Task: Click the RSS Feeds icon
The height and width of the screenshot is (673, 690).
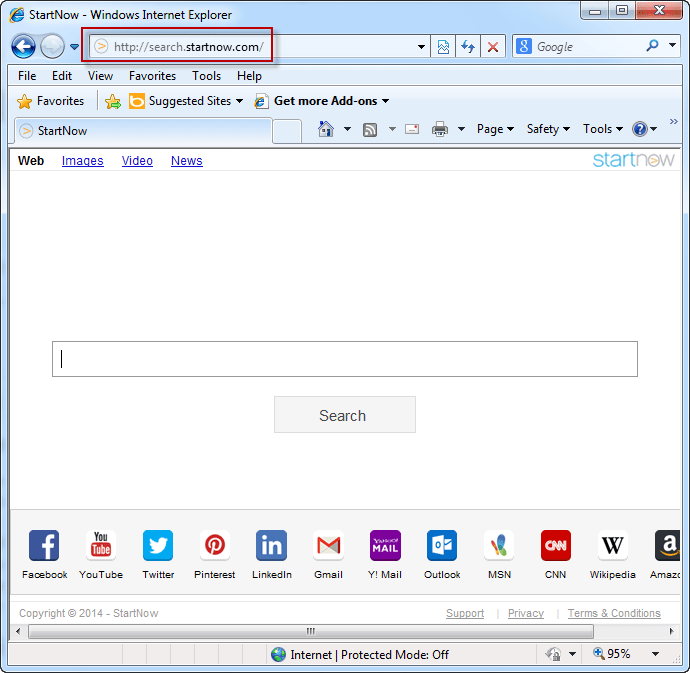Action: [x=370, y=129]
